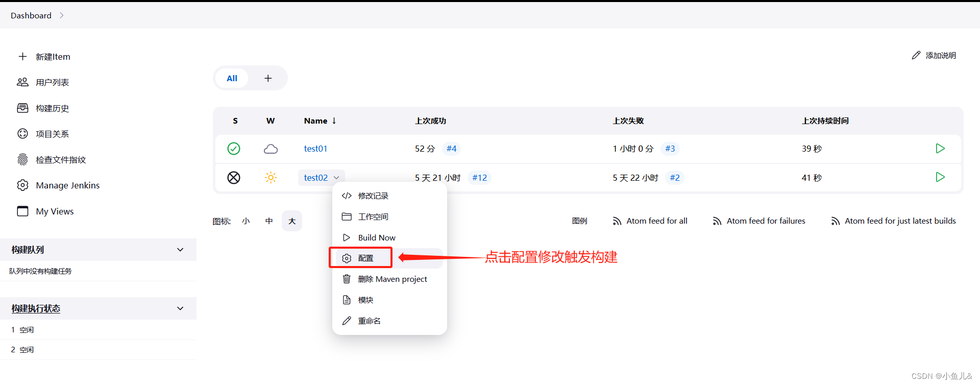This screenshot has height=385, width=980.
Task: Open the Manage Jenkins sidebar link
Action: (68, 185)
